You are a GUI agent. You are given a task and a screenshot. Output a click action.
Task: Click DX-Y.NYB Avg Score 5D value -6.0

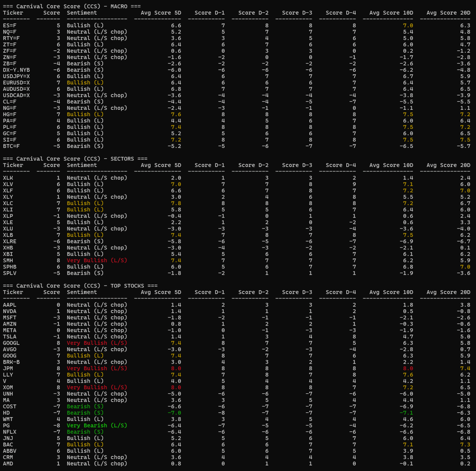pos(175,70)
